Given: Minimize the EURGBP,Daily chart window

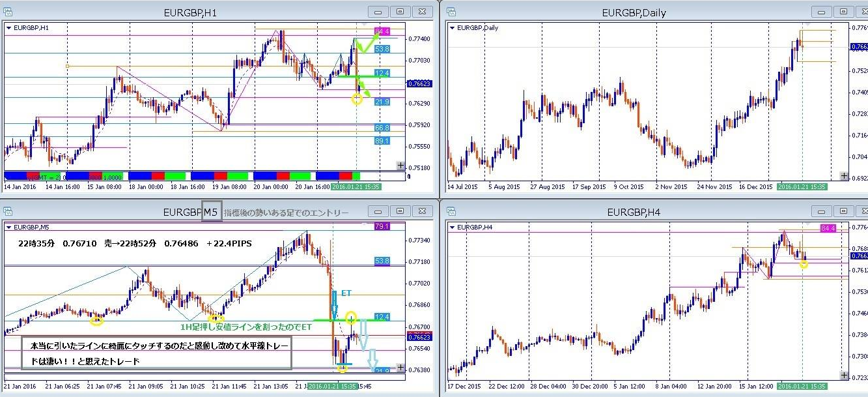Looking at the screenshot, I should (x=820, y=12).
